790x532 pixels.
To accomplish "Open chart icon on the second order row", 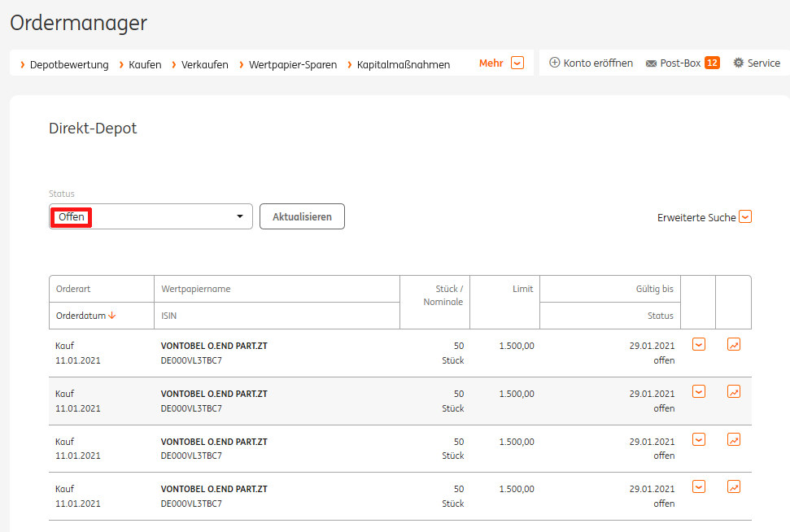I will 733,391.
